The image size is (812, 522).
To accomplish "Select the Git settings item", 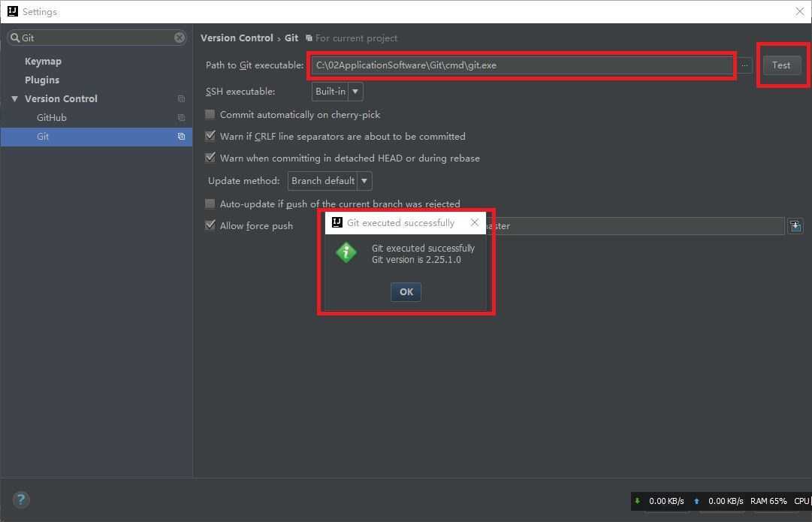I will [x=96, y=136].
